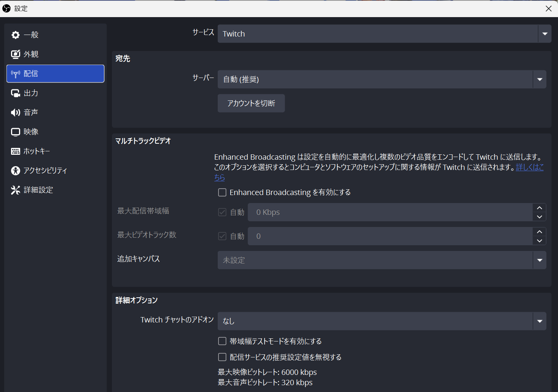Click the 出力 output icon in sidebar
The image size is (558, 392).
(x=16, y=93)
